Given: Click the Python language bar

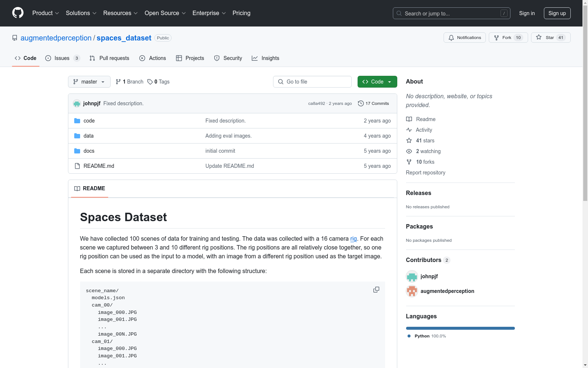Looking at the screenshot, I should coord(460,328).
